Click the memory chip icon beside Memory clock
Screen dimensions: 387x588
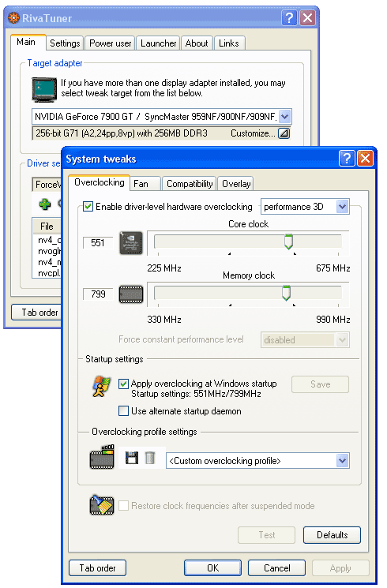[131, 294]
